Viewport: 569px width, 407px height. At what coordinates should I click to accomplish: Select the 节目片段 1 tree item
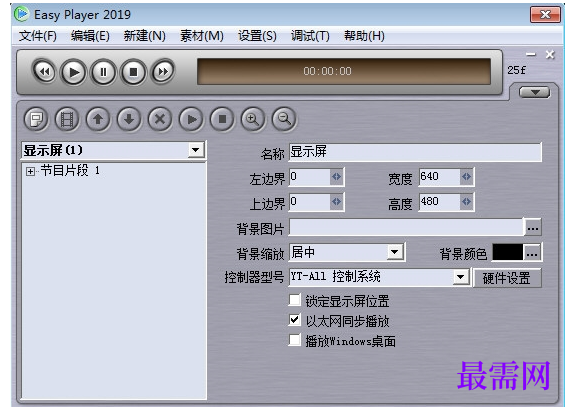coord(70,170)
